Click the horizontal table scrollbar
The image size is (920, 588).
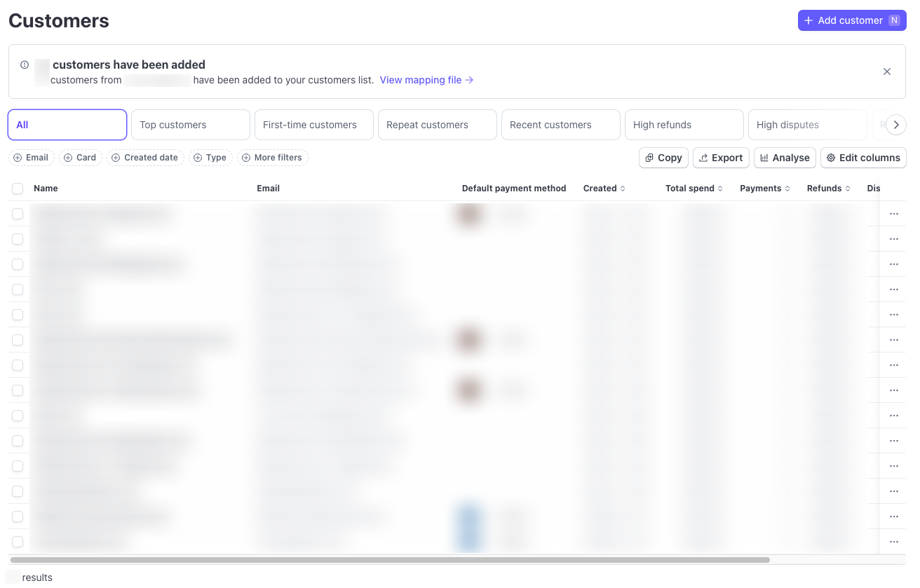click(390, 560)
